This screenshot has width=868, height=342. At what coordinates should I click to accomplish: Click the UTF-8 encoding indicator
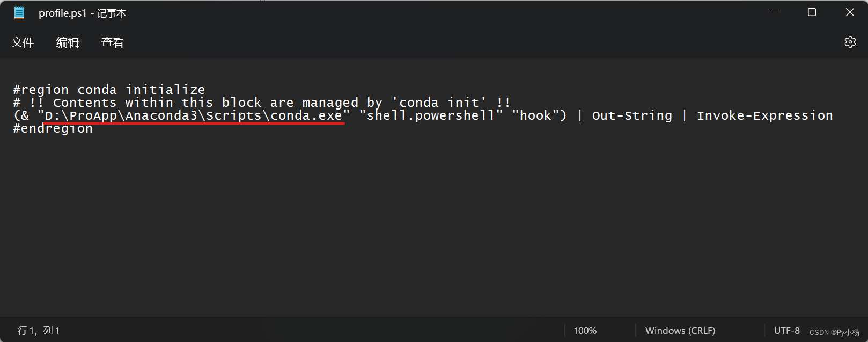coord(786,330)
